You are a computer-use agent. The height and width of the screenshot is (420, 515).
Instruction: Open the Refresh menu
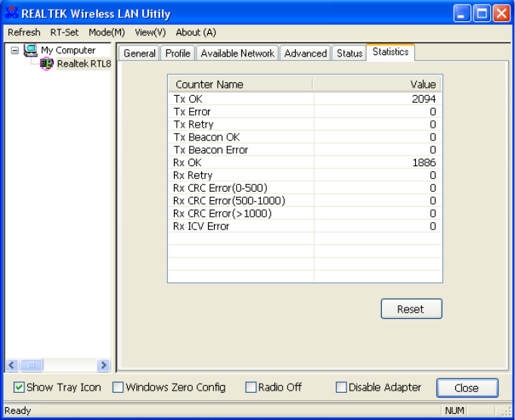pyautogui.click(x=24, y=32)
